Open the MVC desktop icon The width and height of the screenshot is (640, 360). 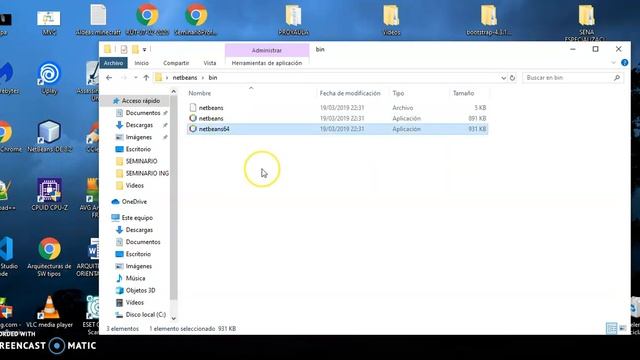[49, 23]
